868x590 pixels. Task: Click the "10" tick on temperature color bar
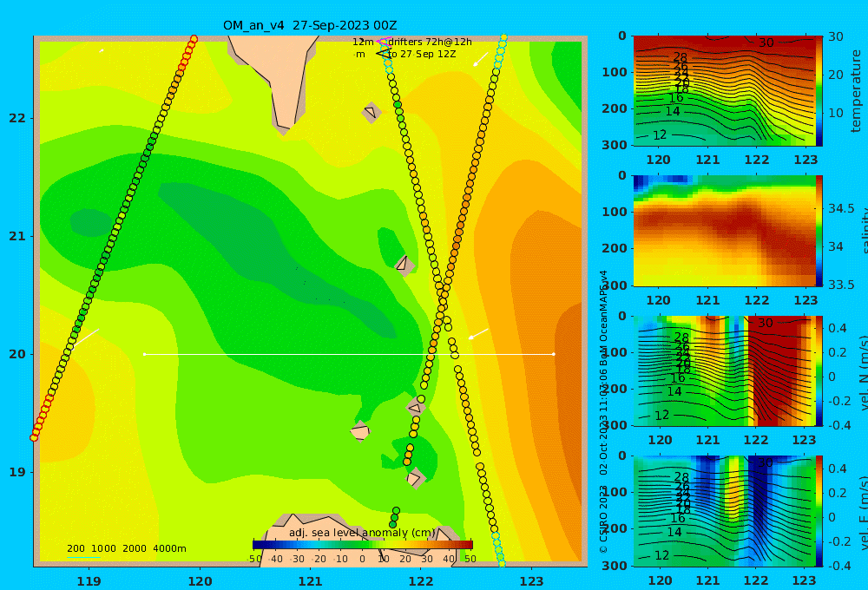(835, 113)
